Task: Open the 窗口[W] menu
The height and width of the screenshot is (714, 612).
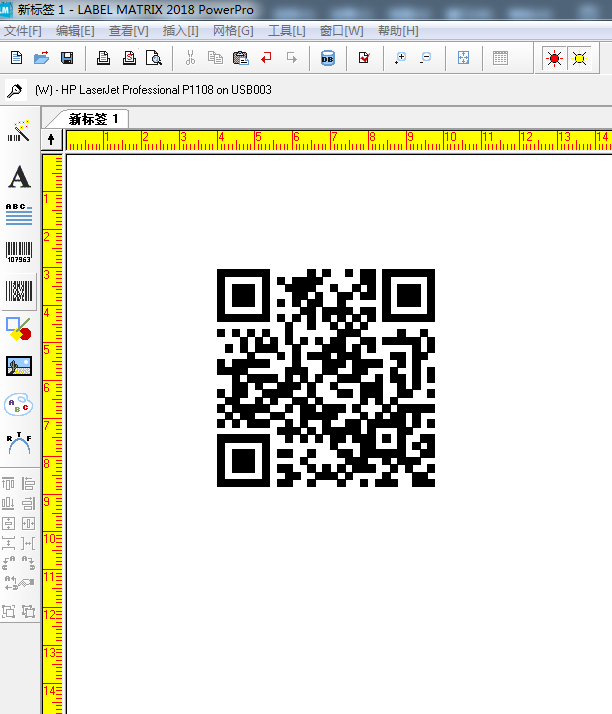Action: coord(342,31)
